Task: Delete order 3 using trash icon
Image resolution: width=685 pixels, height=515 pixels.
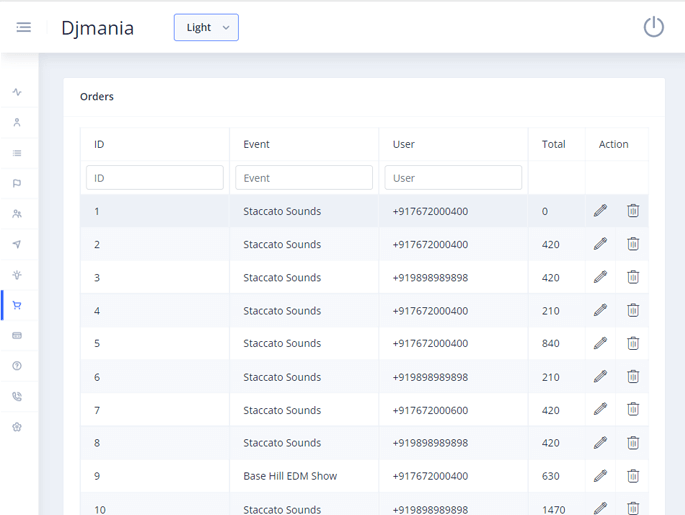Action: (x=633, y=277)
